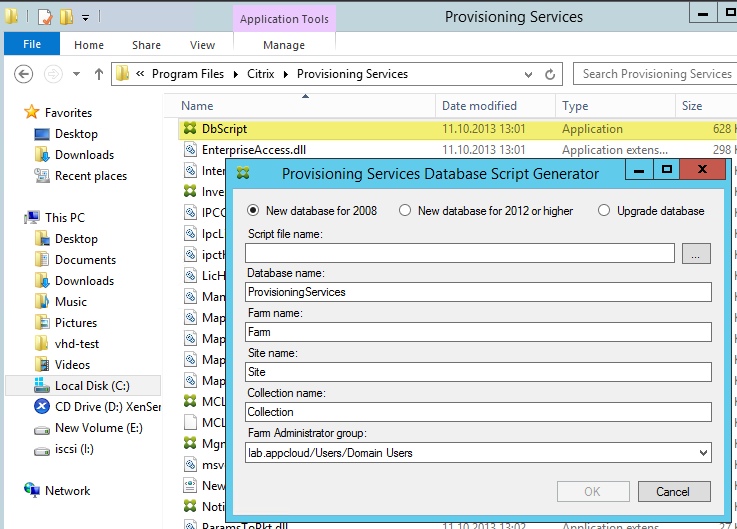Select the MCL application icon
737x529 pixels.
click(x=190, y=401)
